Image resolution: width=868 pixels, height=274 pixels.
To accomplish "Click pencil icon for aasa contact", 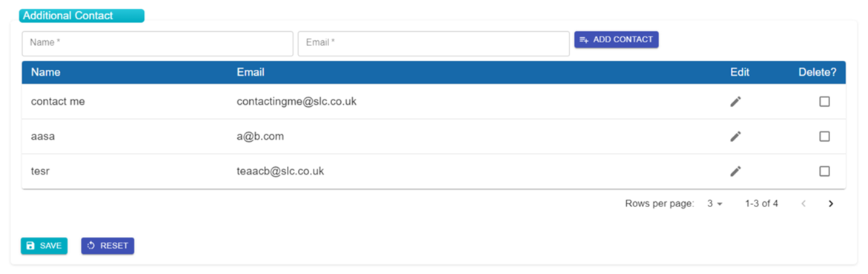I will click(735, 137).
